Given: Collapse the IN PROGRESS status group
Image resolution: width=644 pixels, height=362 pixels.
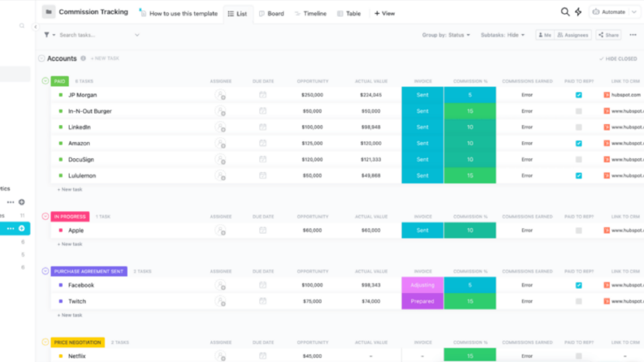Looking at the screenshot, I should tap(45, 216).
